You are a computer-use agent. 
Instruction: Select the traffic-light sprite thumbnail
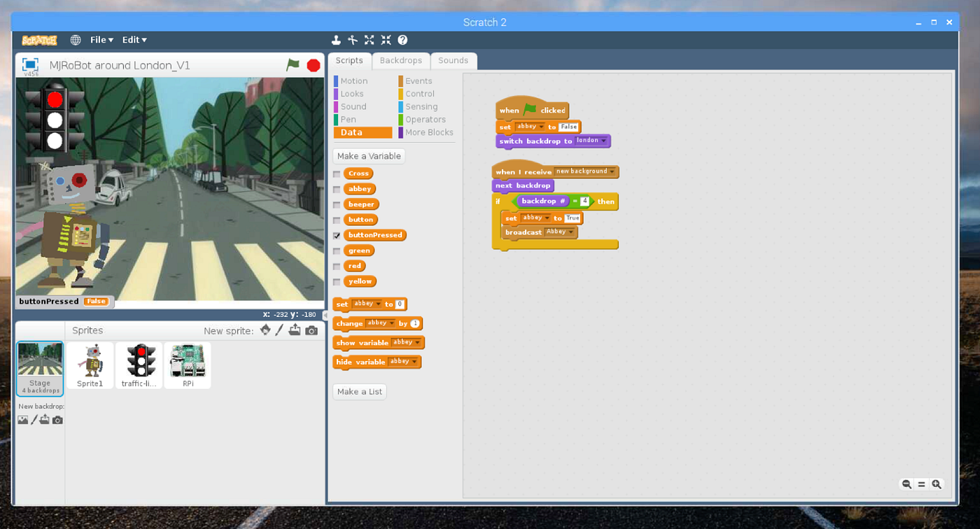coord(139,365)
